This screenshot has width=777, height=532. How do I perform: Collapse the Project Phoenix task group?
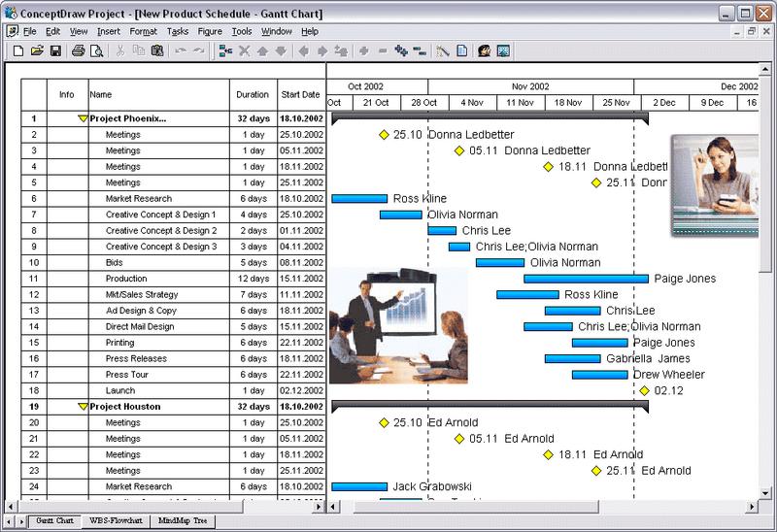point(83,118)
